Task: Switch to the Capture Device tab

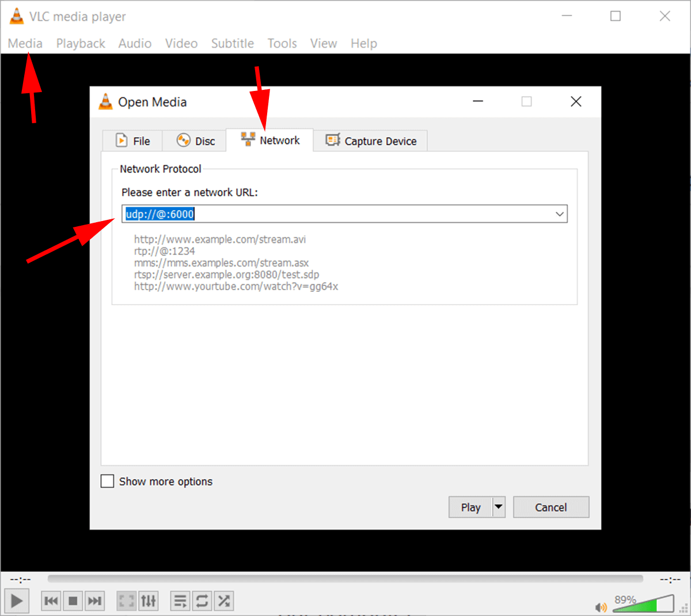Action: point(371,140)
